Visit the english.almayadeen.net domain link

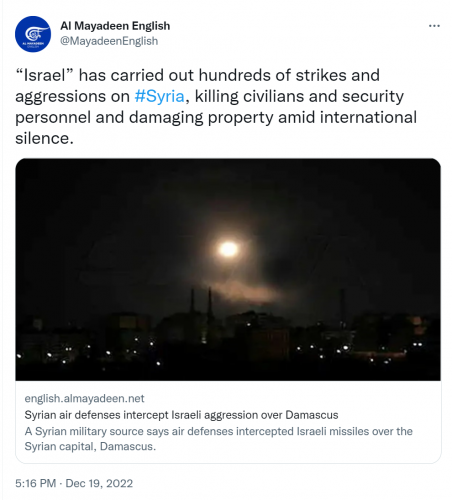point(84,398)
